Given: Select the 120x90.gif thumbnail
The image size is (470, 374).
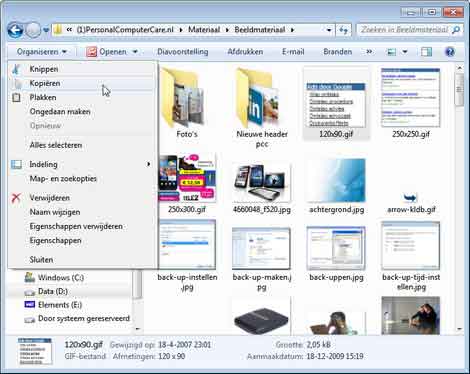Looking at the screenshot, I should pos(336,103).
